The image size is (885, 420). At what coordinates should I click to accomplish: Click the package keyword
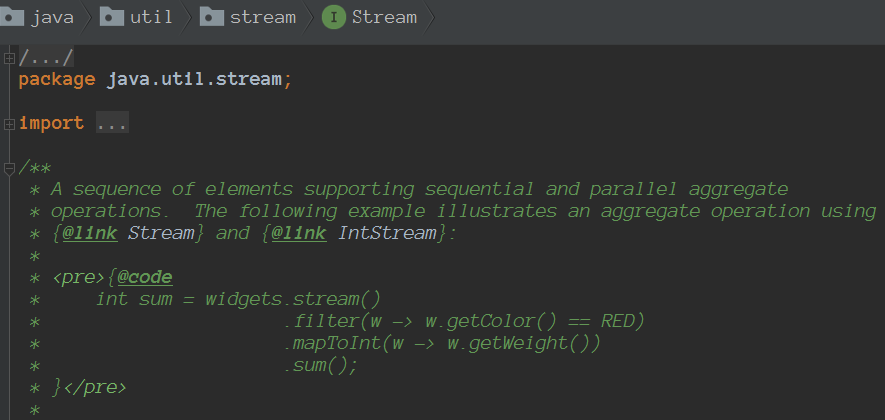tap(57, 79)
